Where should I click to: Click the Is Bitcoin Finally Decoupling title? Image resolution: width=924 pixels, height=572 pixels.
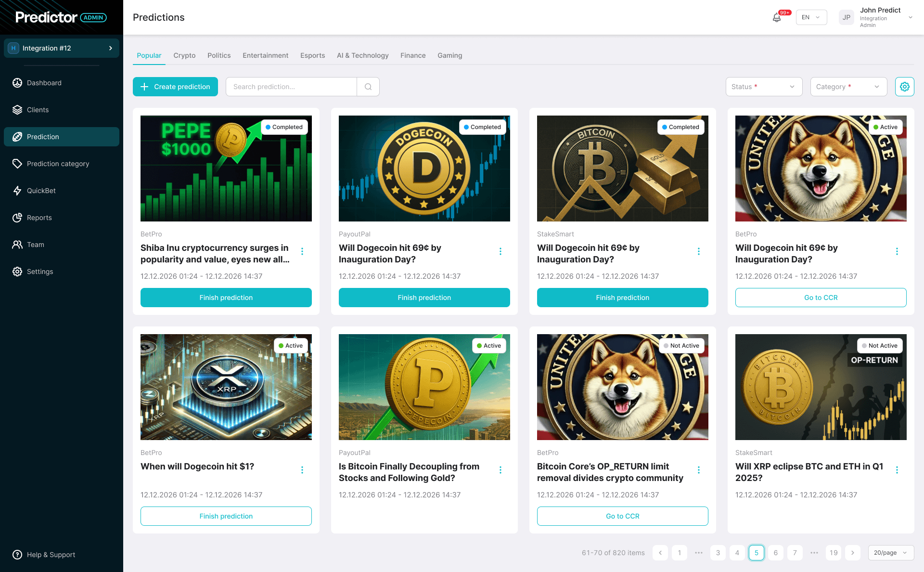tap(409, 472)
